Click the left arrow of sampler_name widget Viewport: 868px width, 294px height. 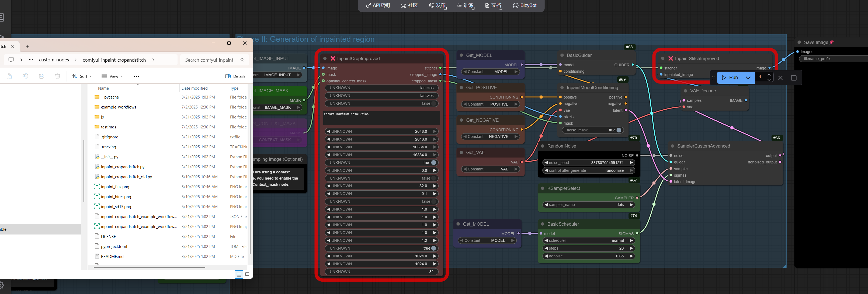pos(546,205)
